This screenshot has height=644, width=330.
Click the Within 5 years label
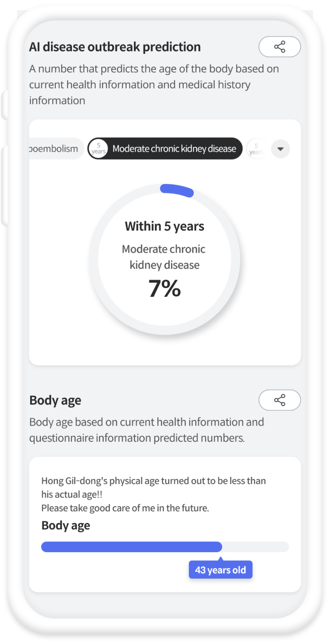point(165,226)
